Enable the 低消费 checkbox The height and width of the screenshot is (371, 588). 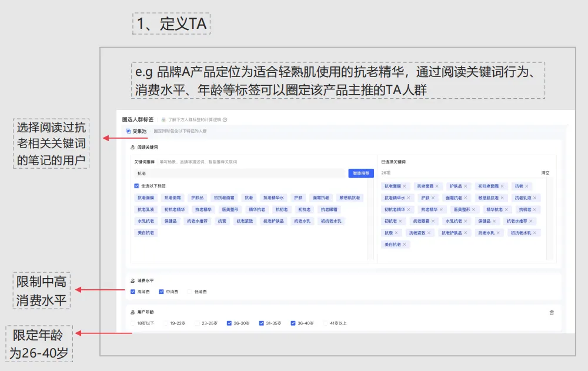[189, 290]
